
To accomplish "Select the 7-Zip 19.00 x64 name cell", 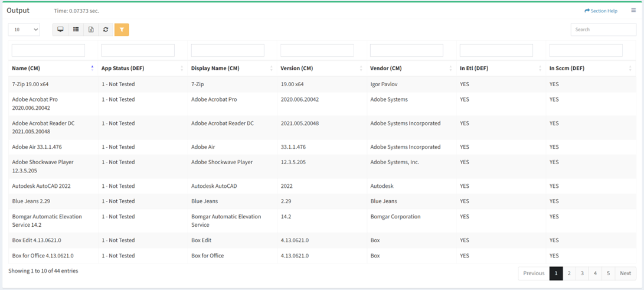I will [53, 84].
